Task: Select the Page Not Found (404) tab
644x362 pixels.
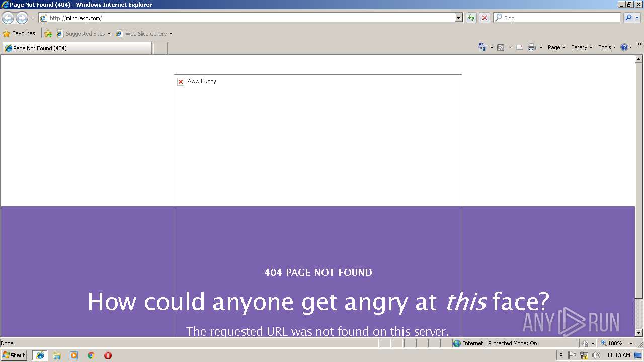Action: coord(77,48)
